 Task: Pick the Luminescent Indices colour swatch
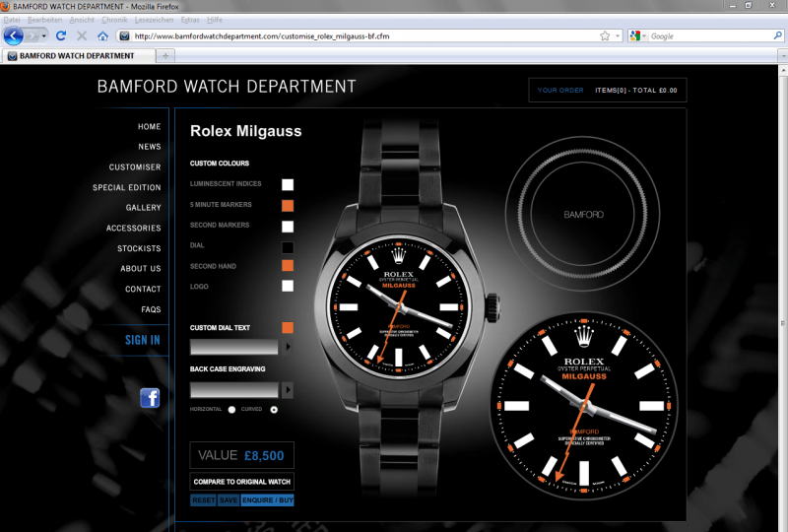click(x=288, y=184)
